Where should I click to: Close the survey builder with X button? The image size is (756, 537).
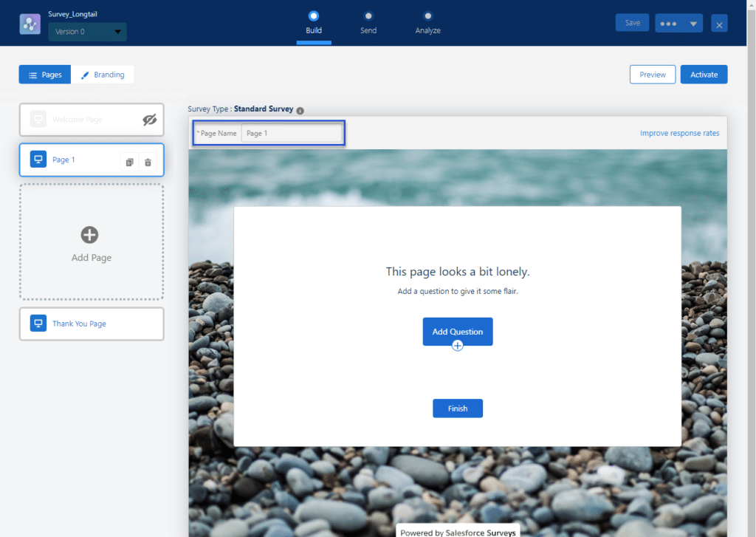719,24
